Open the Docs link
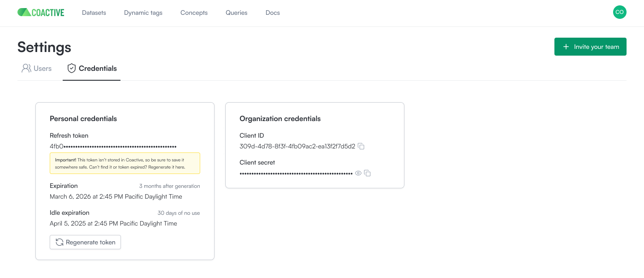 tap(273, 13)
